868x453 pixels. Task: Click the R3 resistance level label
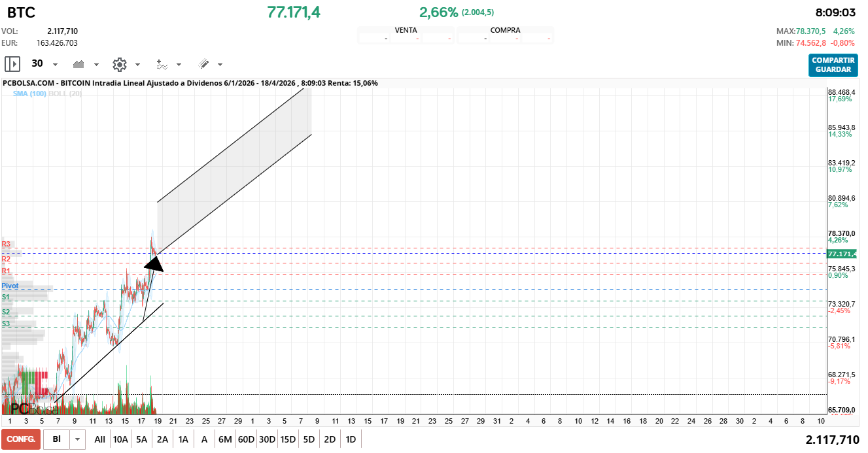coord(7,244)
